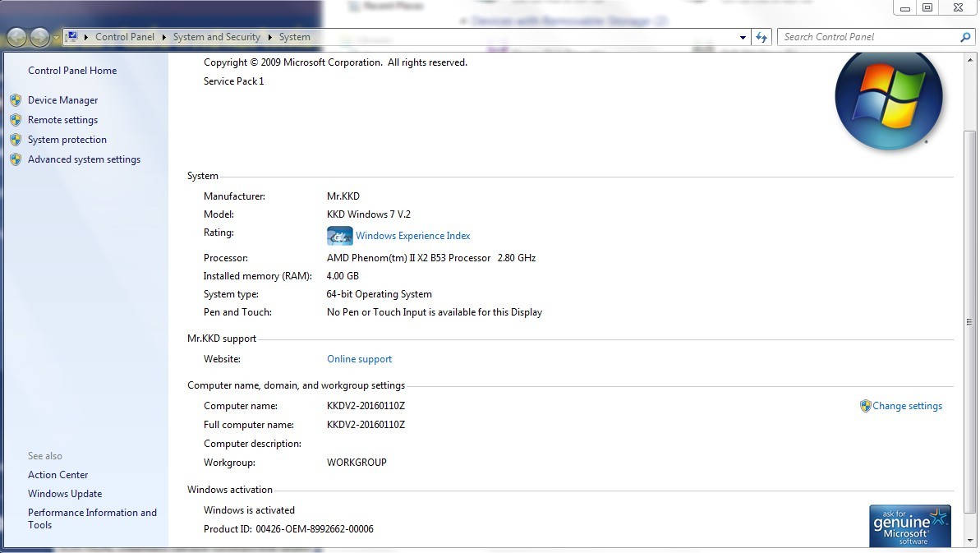Click the shield icon beside Advanced system settings
The width and height of the screenshot is (980, 553).
pyautogui.click(x=16, y=159)
